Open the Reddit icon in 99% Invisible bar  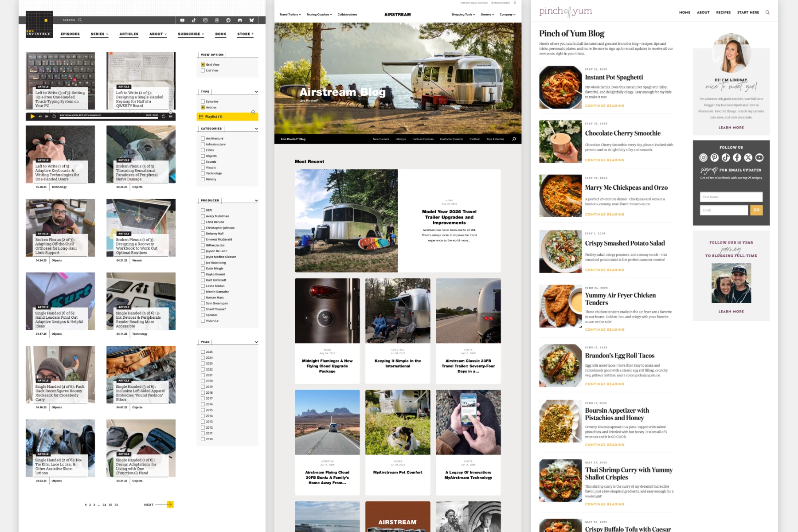point(228,20)
